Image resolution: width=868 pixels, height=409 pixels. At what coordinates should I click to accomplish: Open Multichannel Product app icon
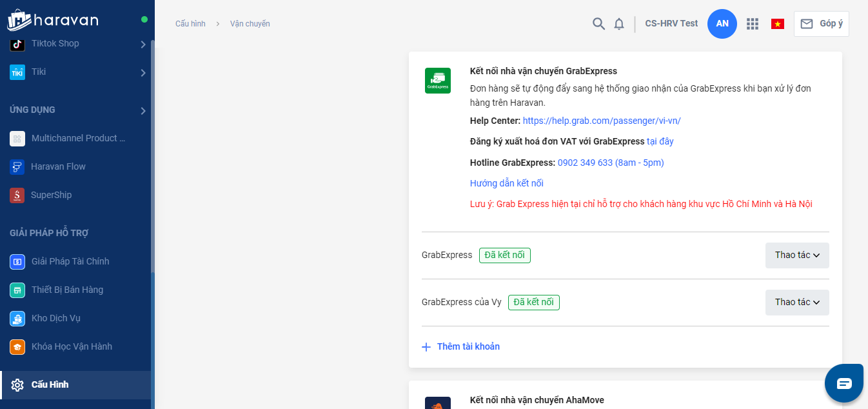pos(17,138)
